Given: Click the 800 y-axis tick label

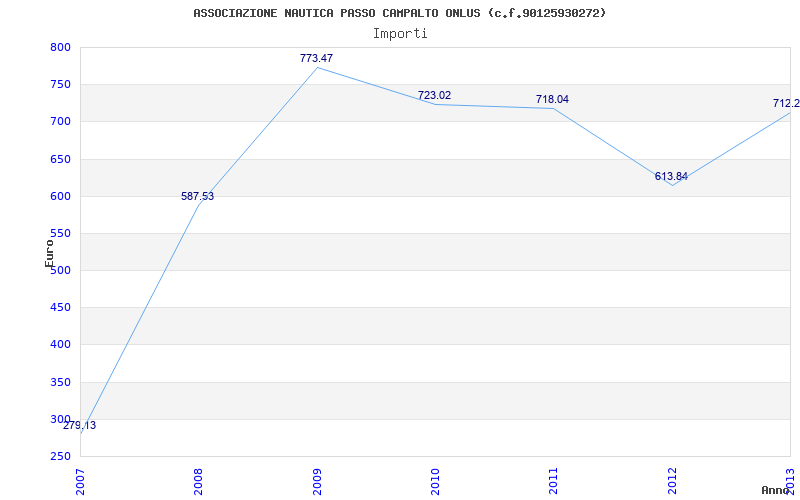Looking at the screenshot, I should [x=60, y=47].
